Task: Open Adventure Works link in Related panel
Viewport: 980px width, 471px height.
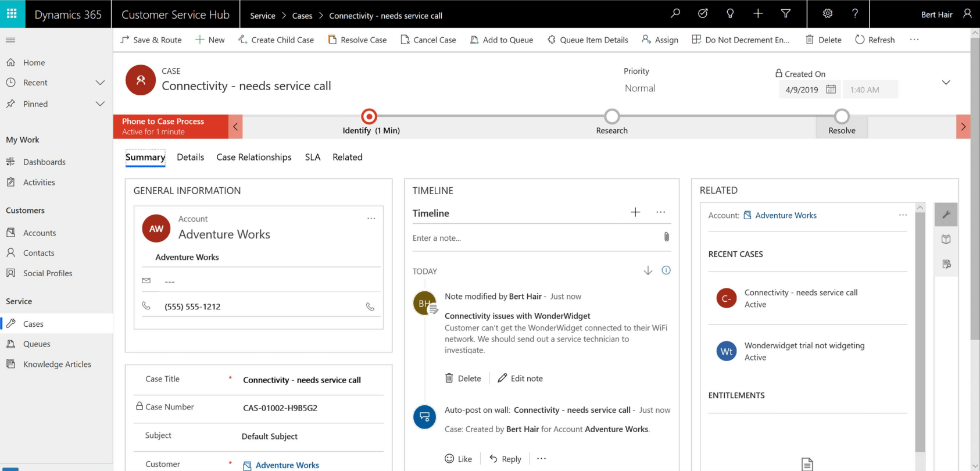Action: point(786,215)
